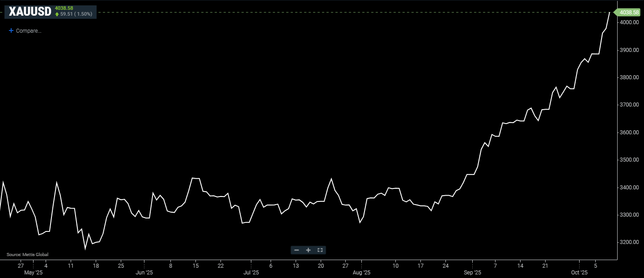The height and width of the screenshot is (278, 644).
Task: Click the green up arrow price indicator
Action: click(x=57, y=14)
